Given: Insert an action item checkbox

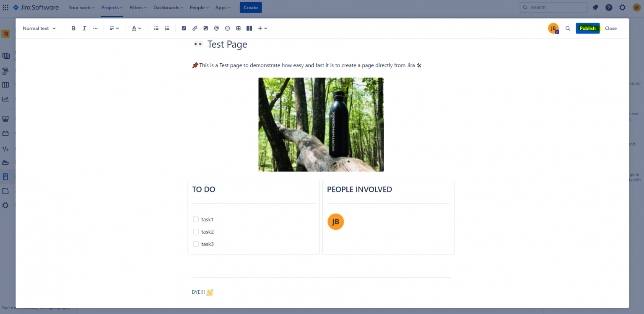Looking at the screenshot, I should pos(184,28).
